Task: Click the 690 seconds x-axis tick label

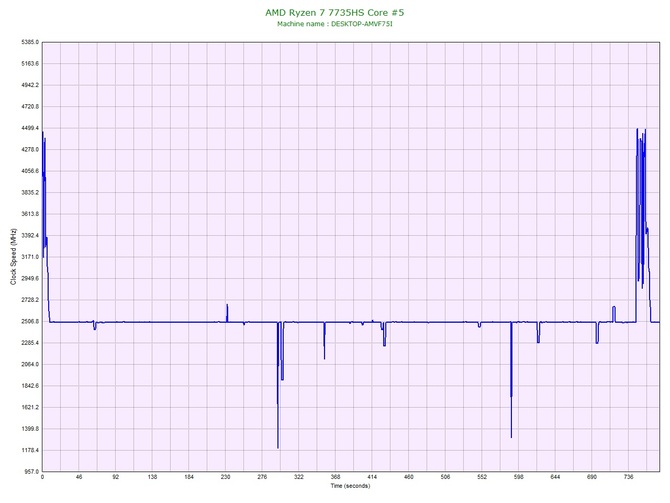Action: pos(592,477)
